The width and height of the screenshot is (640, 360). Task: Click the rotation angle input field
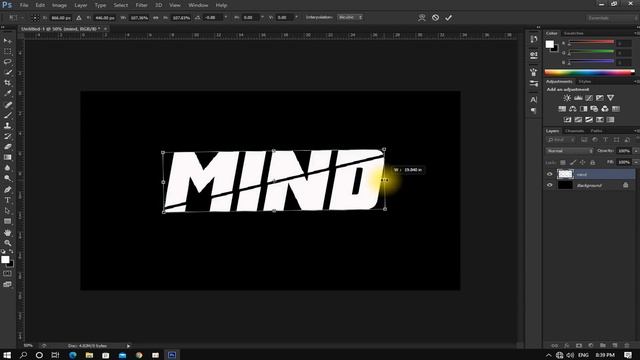[x=212, y=18]
